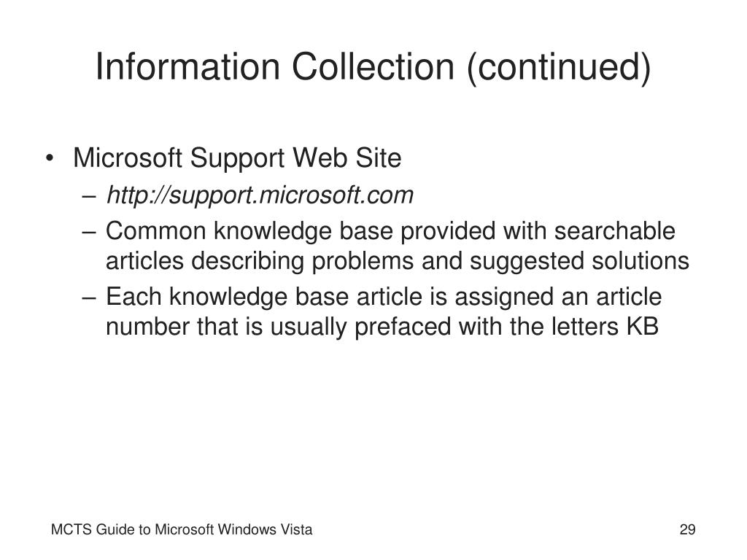Image resolution: width=747 pixels, height=560 pixels.
Task: Click the word 'Collection' in the title
Action: tap(373, 66)
